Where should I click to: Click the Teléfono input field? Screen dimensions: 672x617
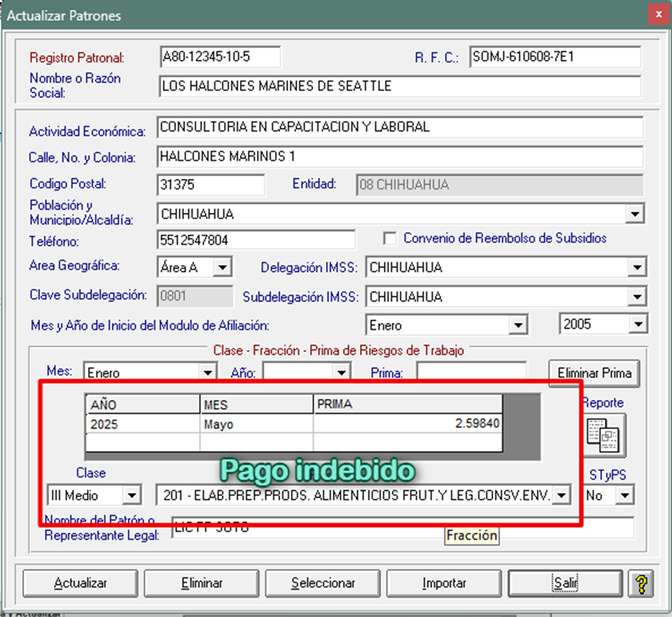tap(255, 239)
